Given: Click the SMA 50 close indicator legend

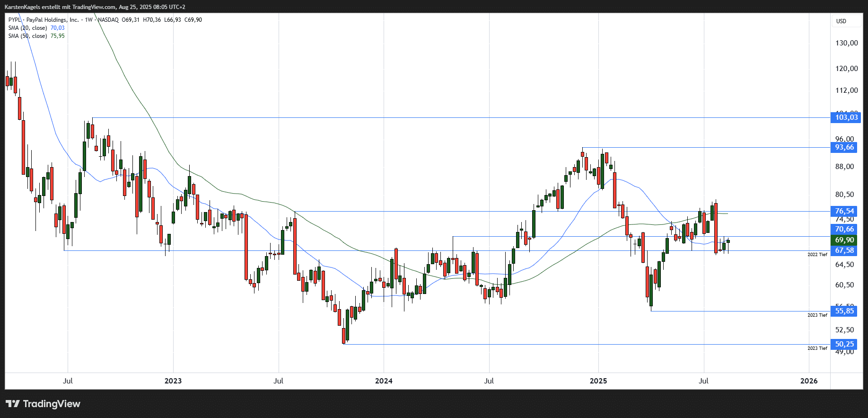Looking at the screenshot, I should (27, 36).
